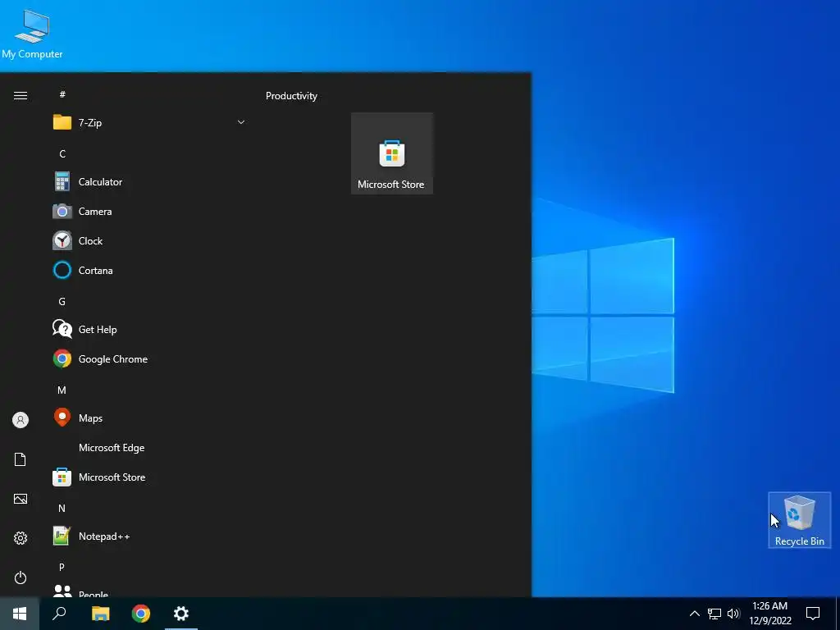Click the Power button in the Start sidebar
Viewport: 840px width, 630px height.
pyautogui.click(x=21, y=577)
